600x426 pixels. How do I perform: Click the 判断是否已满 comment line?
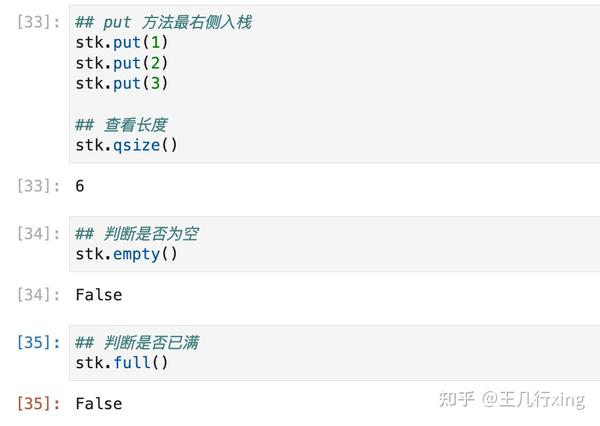tap(136, 343)
